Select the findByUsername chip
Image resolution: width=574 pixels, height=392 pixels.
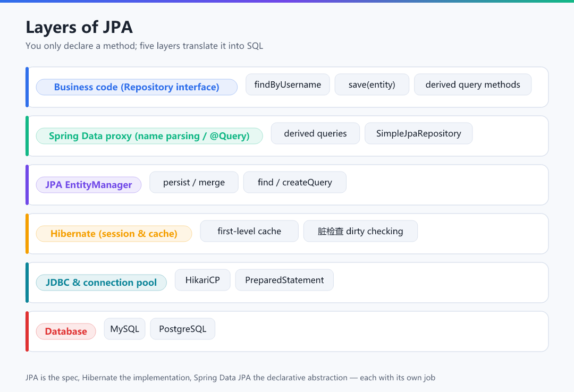tap(288, 84)
